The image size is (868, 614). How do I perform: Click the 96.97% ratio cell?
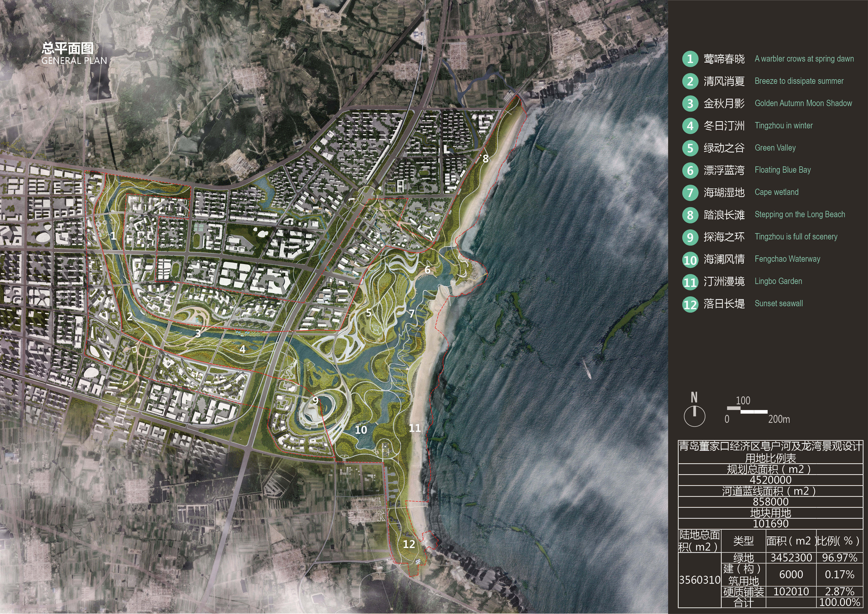840,558
